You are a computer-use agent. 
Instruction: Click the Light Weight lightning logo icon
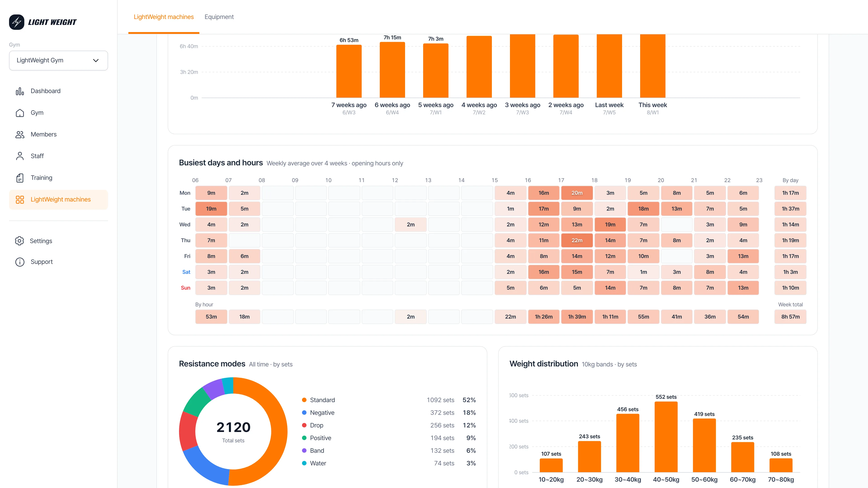pyautogui.click(x=17, y=22)
